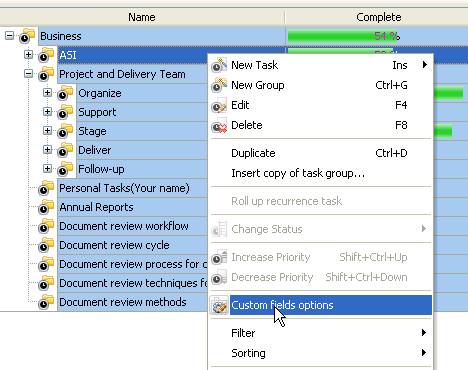Expand the Follow-up tree node

(48, 168)
